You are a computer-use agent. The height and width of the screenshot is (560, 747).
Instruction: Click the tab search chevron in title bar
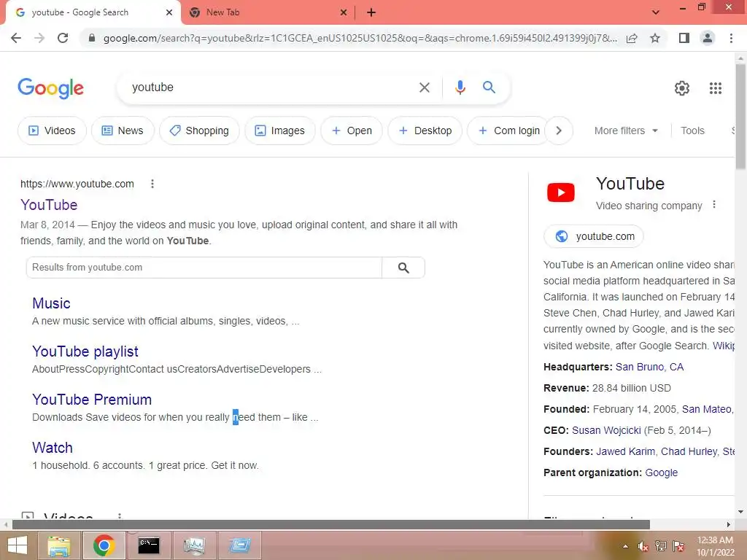click(x=656, y=12)
